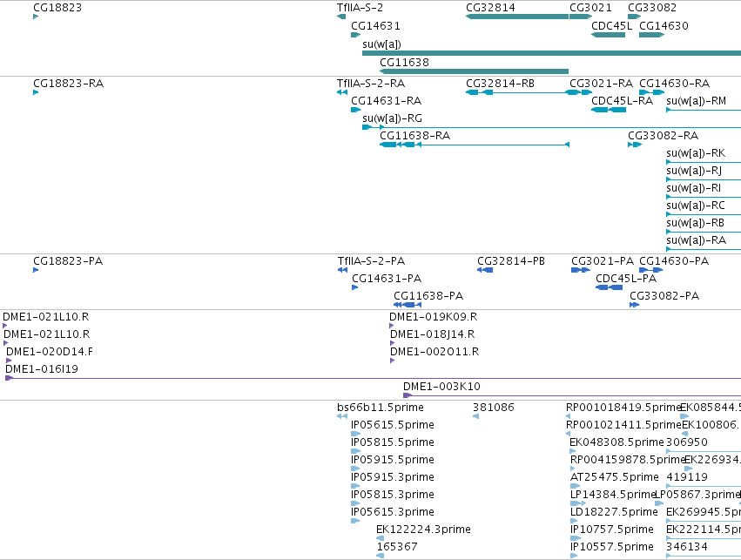Click the 306950 feature label
The height and width of the screenshot is (560, 741).
click(x=687, y=442)
